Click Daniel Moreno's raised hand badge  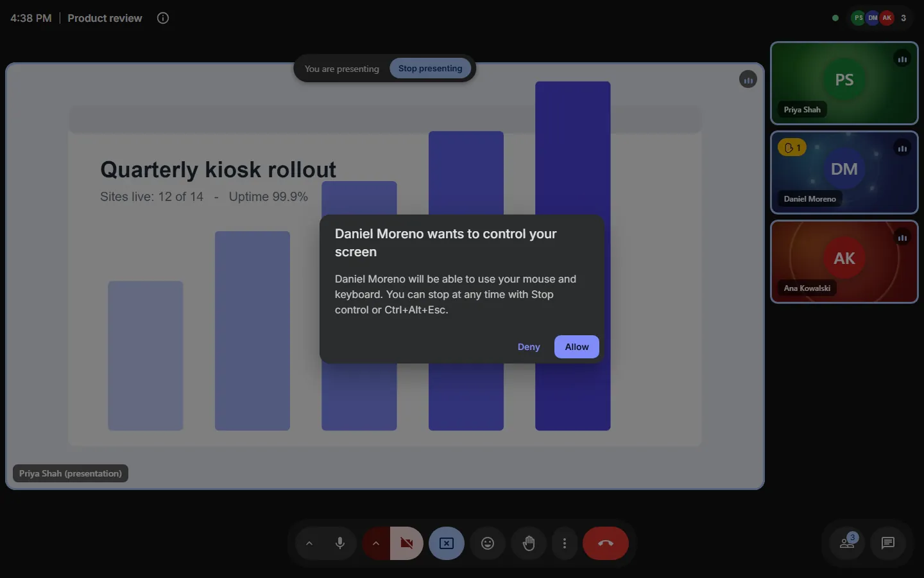(x=792, y=148)
